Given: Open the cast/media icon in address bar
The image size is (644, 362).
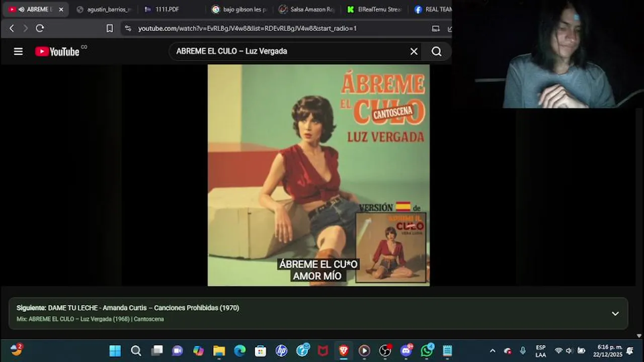Looking at the screenshot, I should pos(436,28).
